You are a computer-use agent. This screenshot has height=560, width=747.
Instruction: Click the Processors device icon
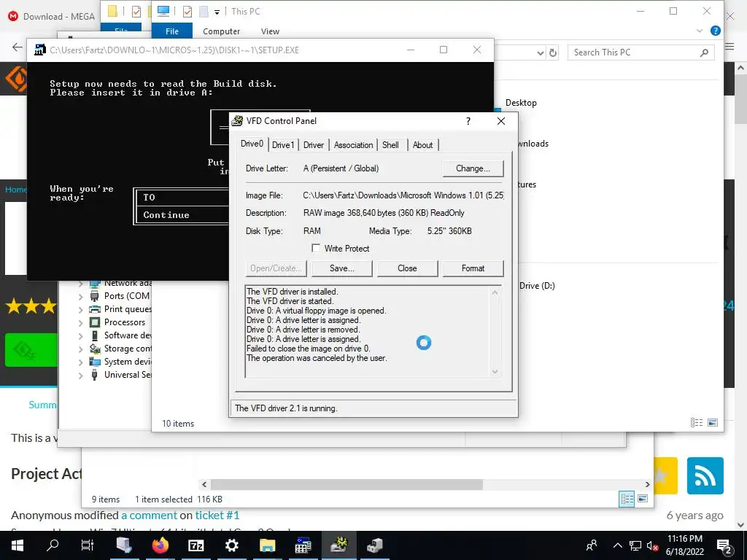[x=95, y=322]
